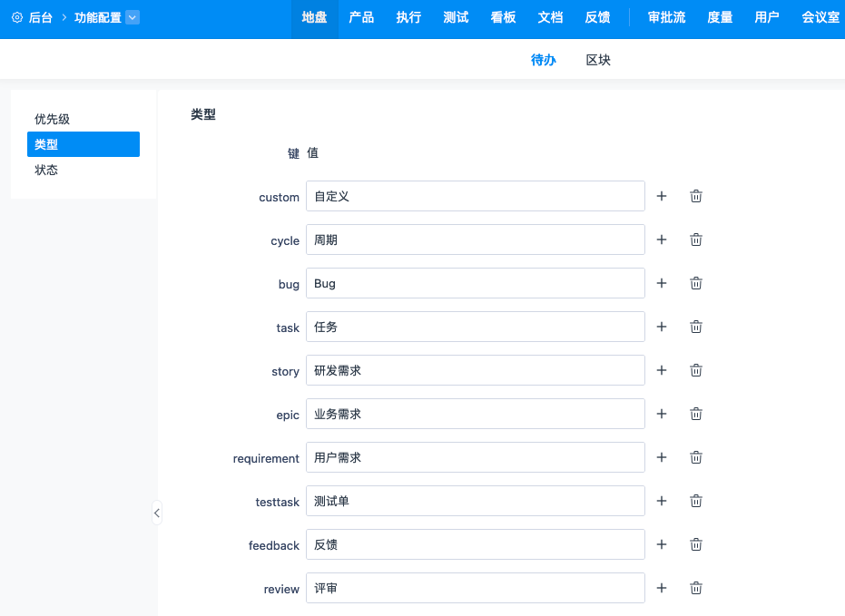Delete the feedback type row
Image resolution: width=845 pixels, height=616 pixels.
(x=696, y=544)
